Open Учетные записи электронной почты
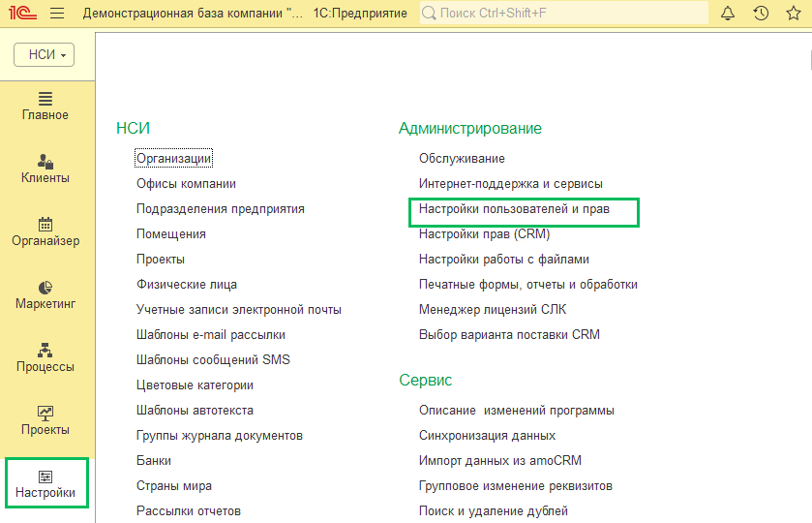Image resolution: width=812 pixels, height=523 pixels. pos(239,310)
